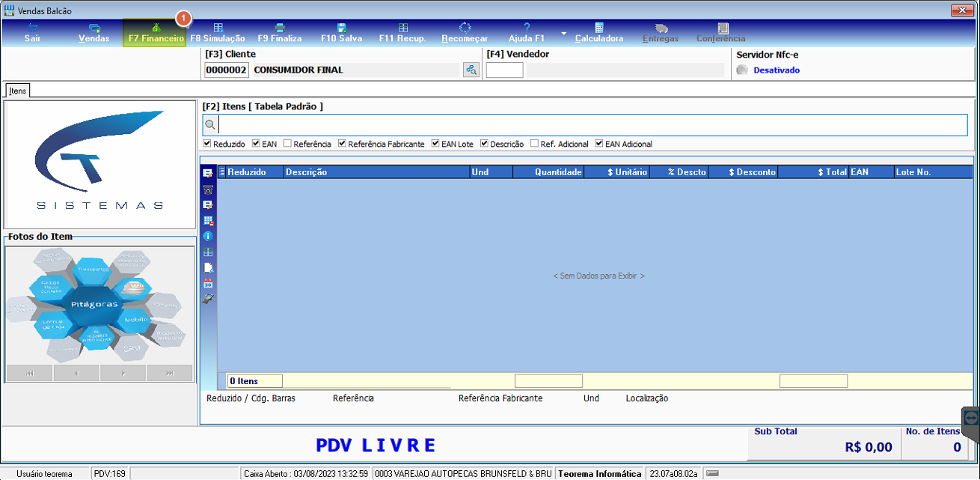This screenshot has width=980, height=480.
Task: Toggle the Referência Fabricante checkbox
Action: [342, 144]
